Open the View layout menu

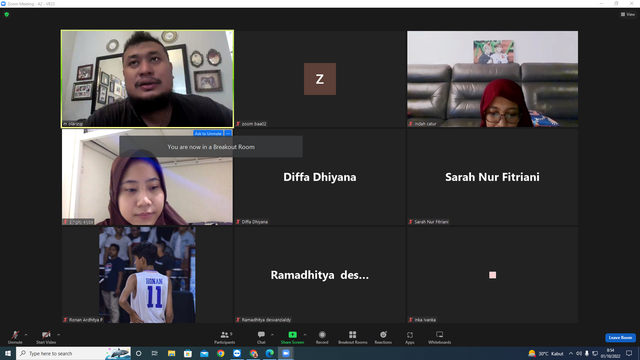click(x=628, y=14)
